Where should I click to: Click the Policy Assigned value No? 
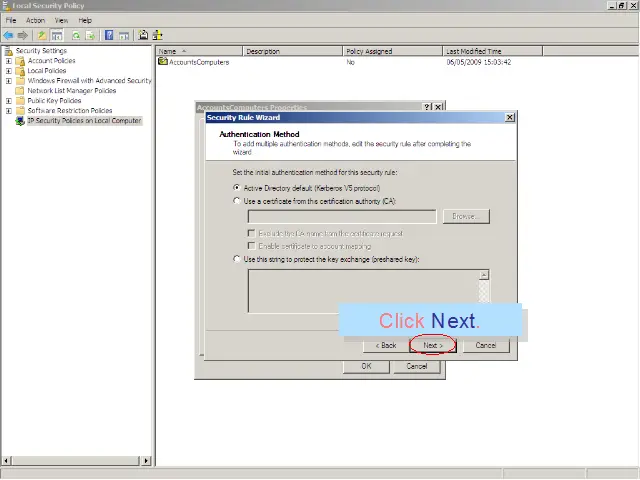[x=351, y=62]
